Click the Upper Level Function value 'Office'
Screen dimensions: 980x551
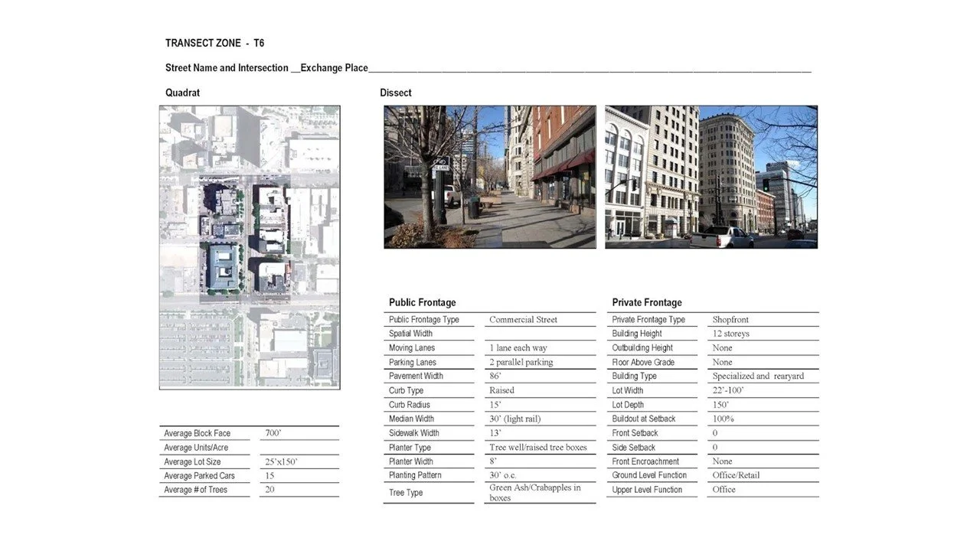724,490
